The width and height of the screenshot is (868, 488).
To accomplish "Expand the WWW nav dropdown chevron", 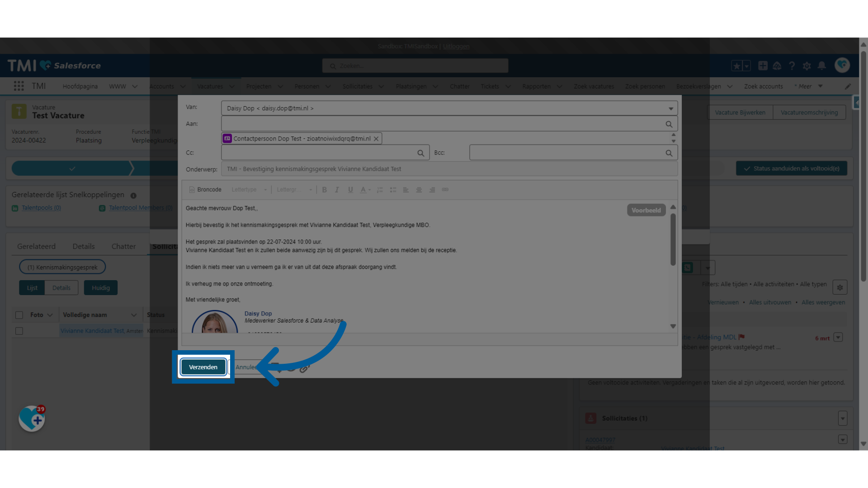I will point(135,86).
